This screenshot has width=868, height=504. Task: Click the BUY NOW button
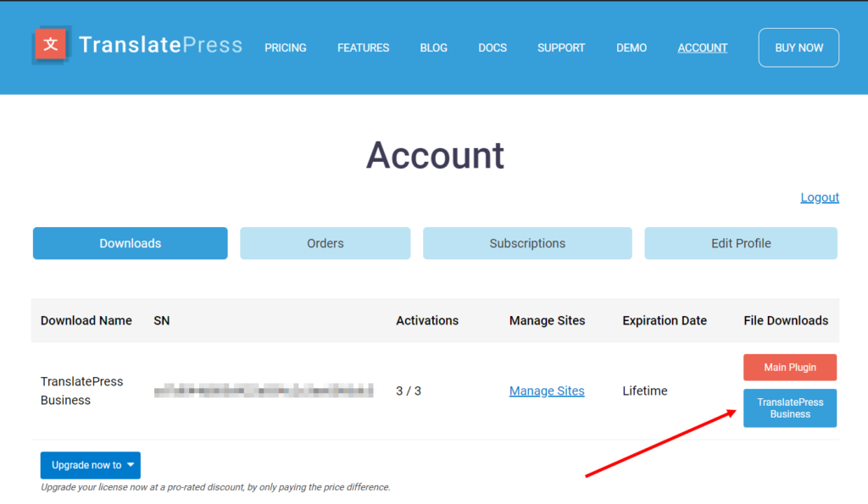point(798,47)
